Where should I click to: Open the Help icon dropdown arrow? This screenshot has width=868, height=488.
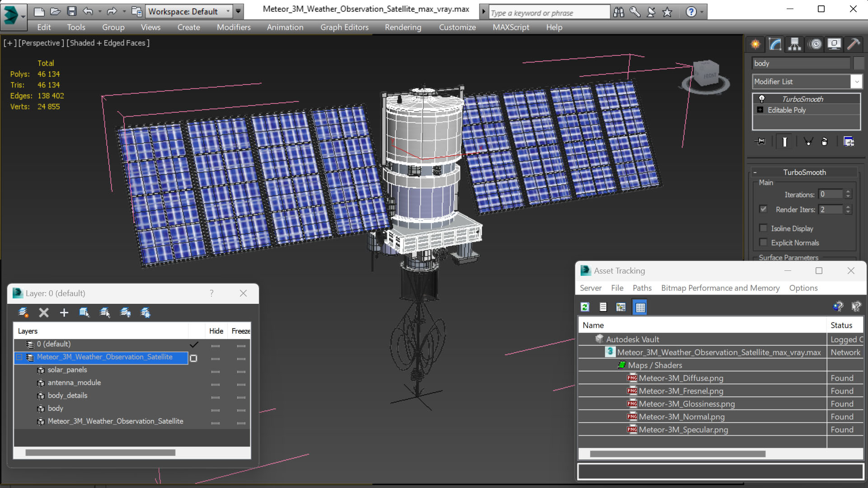pos(702,12)
